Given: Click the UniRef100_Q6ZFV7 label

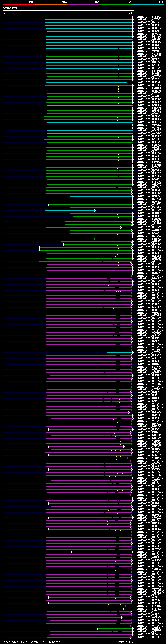Looking at the screenshot, I should point(149,76).
